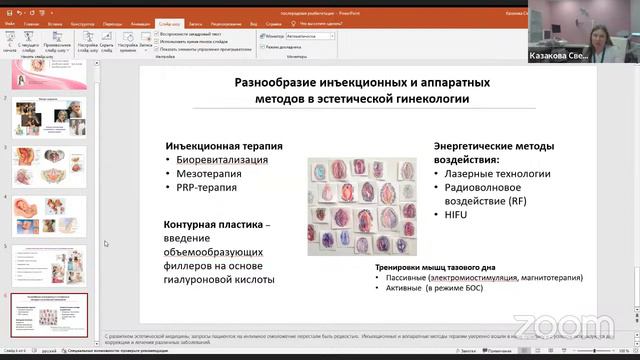Viewport: 640px width, 360px height.
Task: Open the Справка tab
Action: [273, 24]
